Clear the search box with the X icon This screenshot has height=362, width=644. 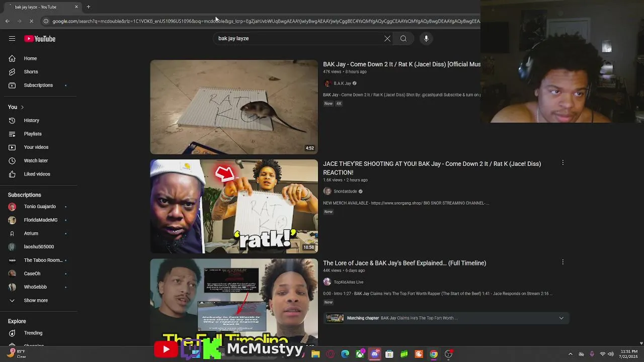tap(387, 39)
